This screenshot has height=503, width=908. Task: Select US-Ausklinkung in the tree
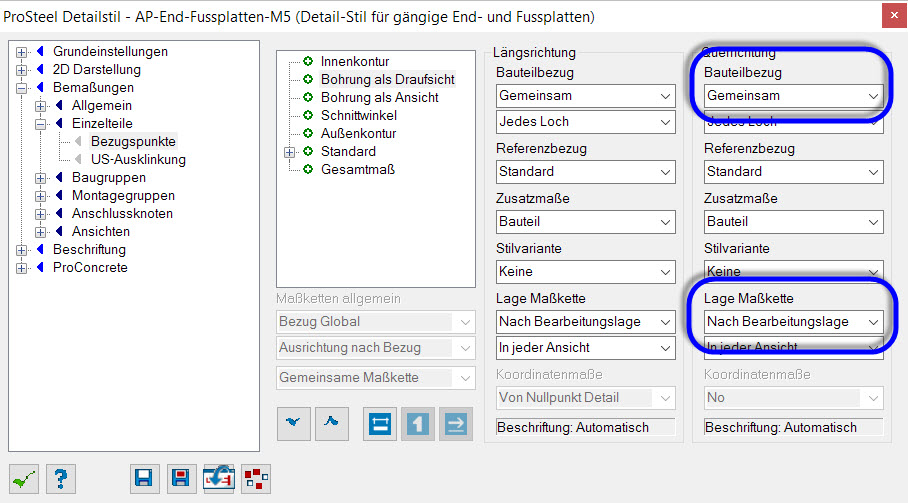point(138,159)
